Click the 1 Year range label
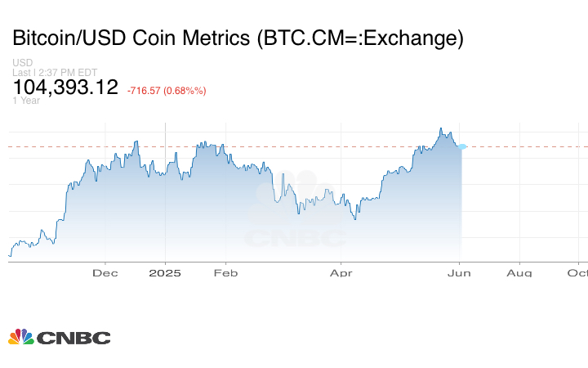This screenshot has height=368, width=588. point(26,101)
